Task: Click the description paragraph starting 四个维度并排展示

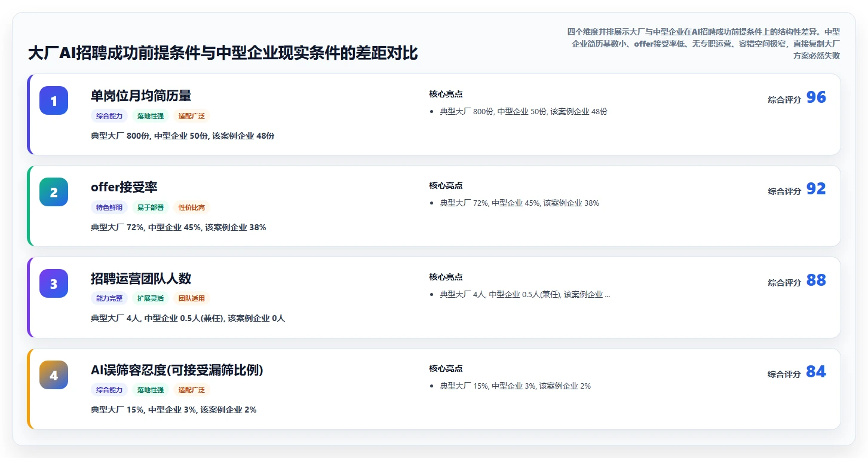Action: click(x=703, y=44)
